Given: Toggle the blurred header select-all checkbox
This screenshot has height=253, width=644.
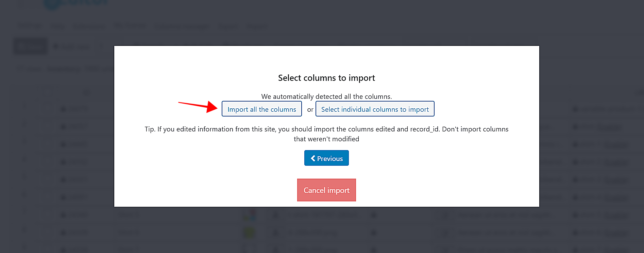Looking at the screenshot, I should 47,92.
